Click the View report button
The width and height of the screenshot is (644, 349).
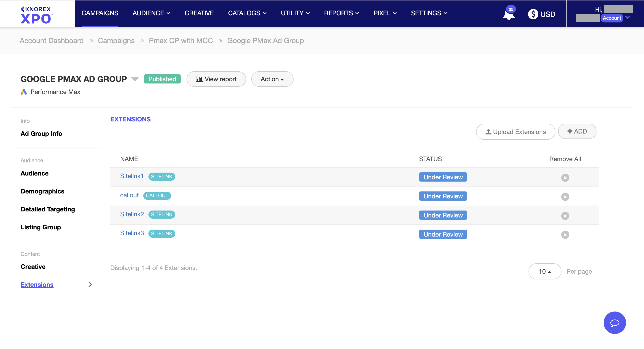(x=216, y=79)
